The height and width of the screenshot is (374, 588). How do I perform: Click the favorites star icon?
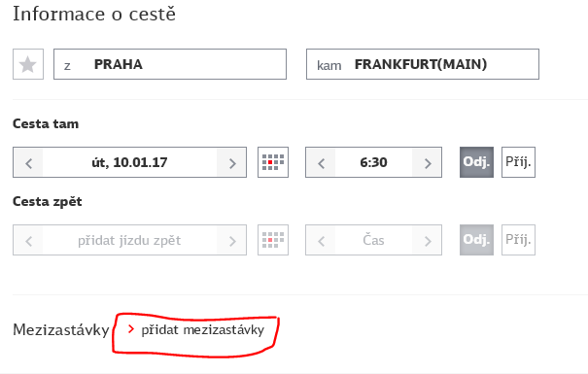pyautogui.click(x=28, y=64)
